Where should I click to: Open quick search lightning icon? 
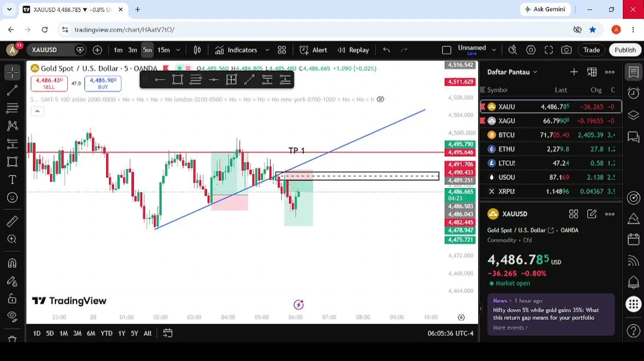pos(513,50)
